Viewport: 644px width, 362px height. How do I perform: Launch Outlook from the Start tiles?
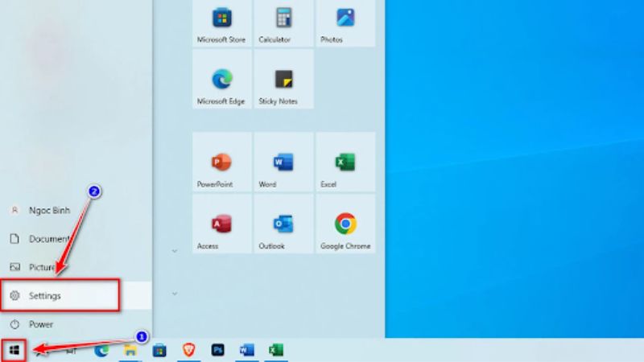pos(283,227)
